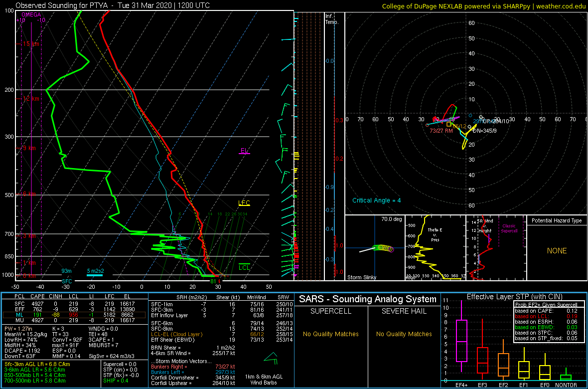The width and height of the screenshot is (588, 389).
Task: Click the Effective Layer STP chart title
Action: [513, 297]
